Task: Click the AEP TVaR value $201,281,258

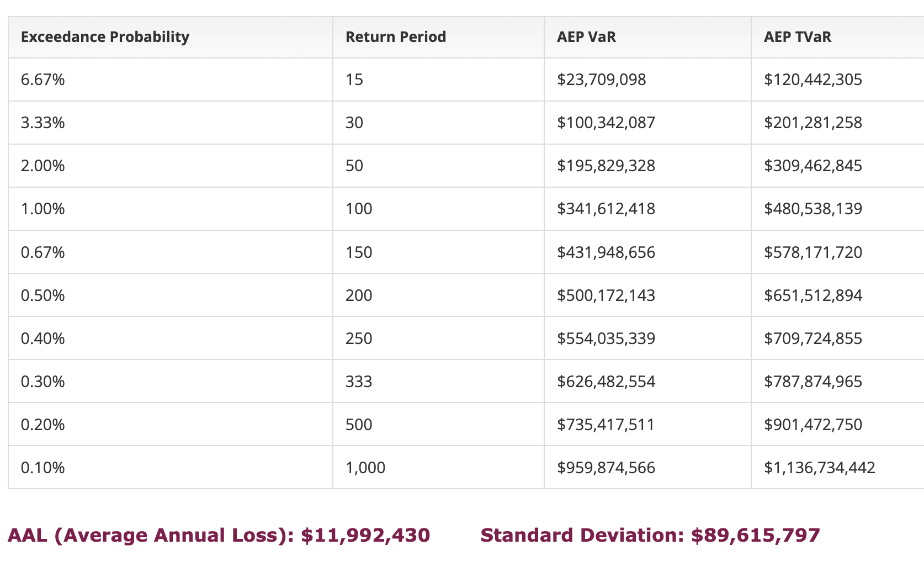Action: click(x=813, y=123)
